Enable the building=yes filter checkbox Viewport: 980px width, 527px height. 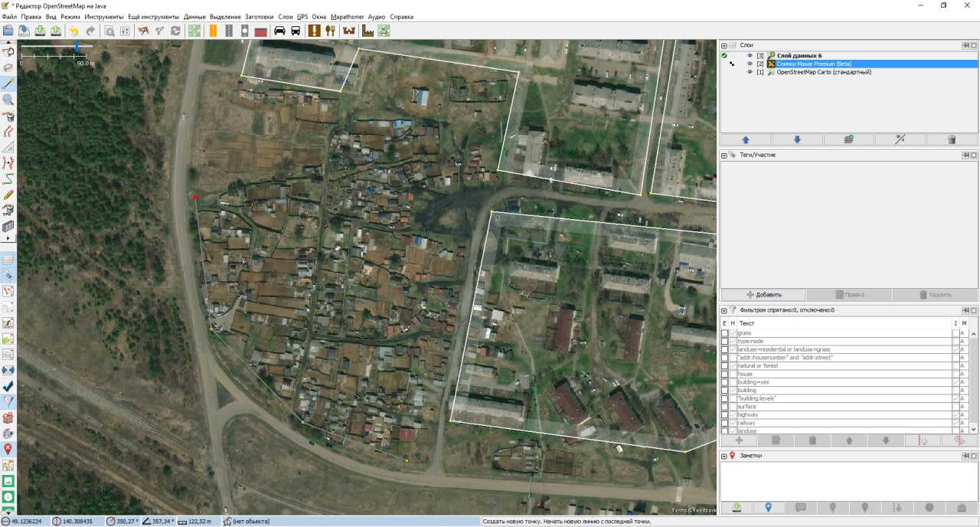coord(724,381)
